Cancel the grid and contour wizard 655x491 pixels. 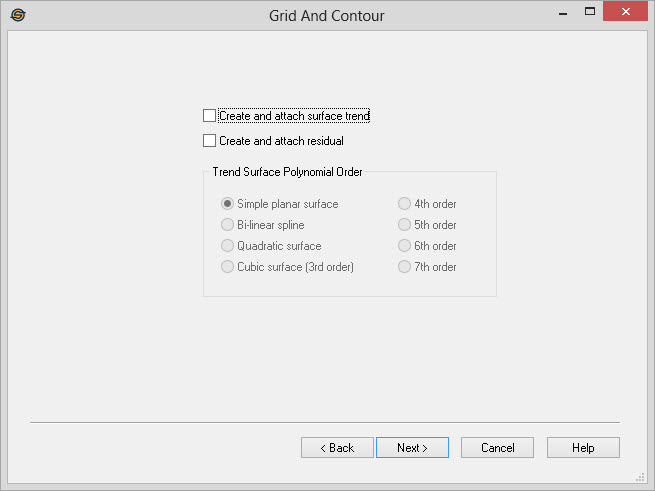(x=497, y=448)
